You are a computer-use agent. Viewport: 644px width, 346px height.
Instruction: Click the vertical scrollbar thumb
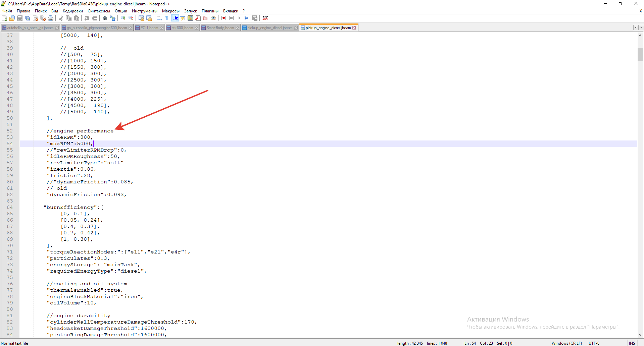pyautogui.click(x=640, y=54)
